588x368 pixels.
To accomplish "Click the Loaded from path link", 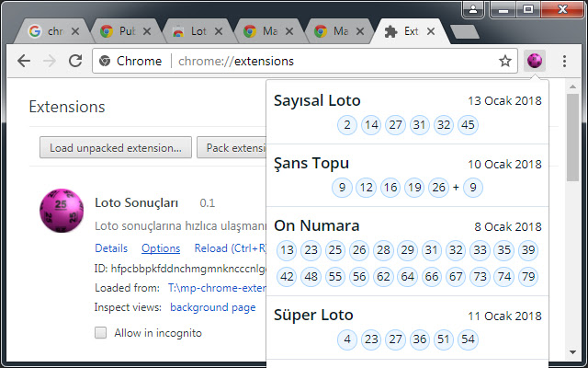I will pyautogui.click(x=217, y=288).
